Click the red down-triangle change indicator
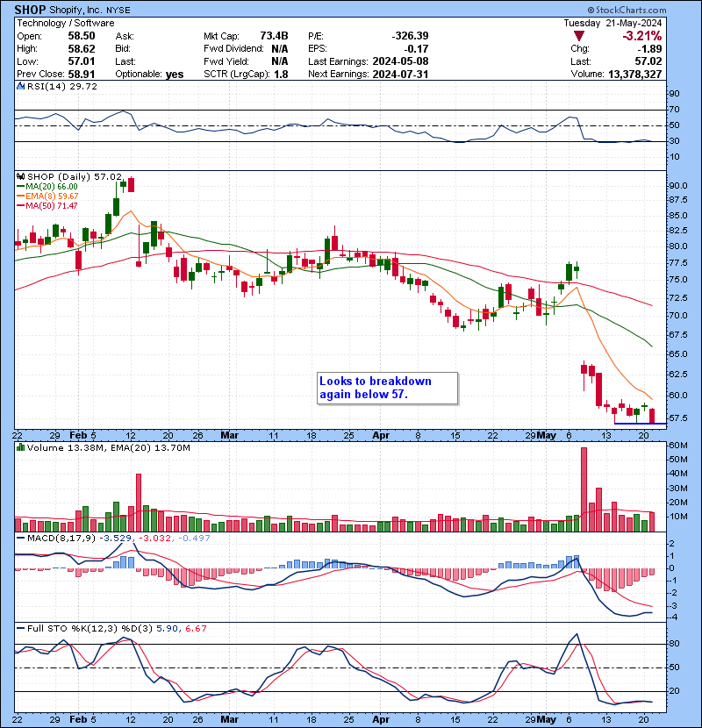 pos(578,36)
